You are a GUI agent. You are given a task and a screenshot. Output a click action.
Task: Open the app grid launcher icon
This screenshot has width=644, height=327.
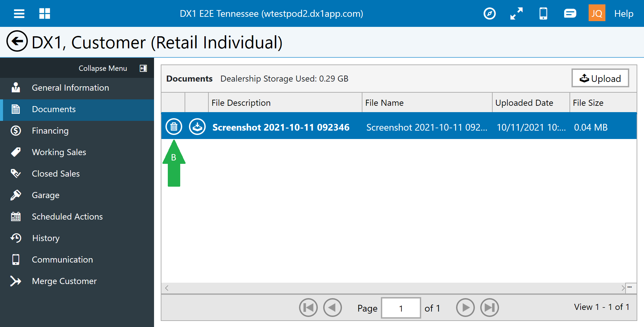(x=45, y=14)
